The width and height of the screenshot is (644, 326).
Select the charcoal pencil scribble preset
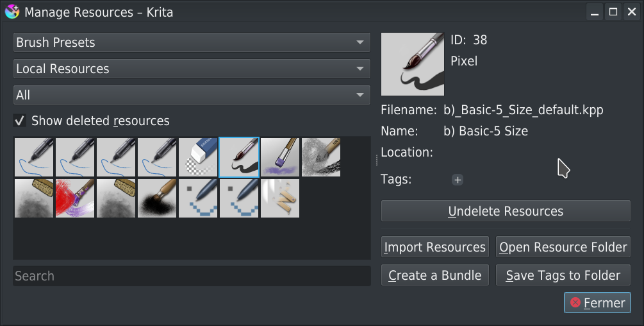(321, 157)
